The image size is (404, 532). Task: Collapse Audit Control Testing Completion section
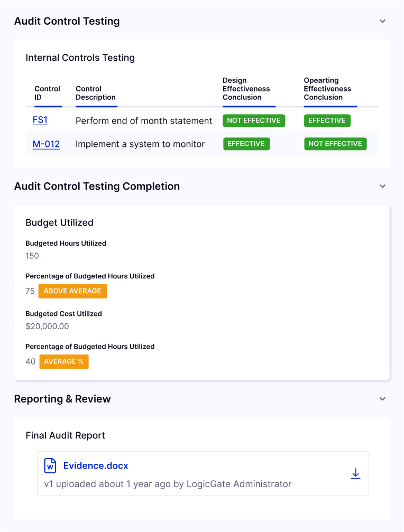pos(382,186)
